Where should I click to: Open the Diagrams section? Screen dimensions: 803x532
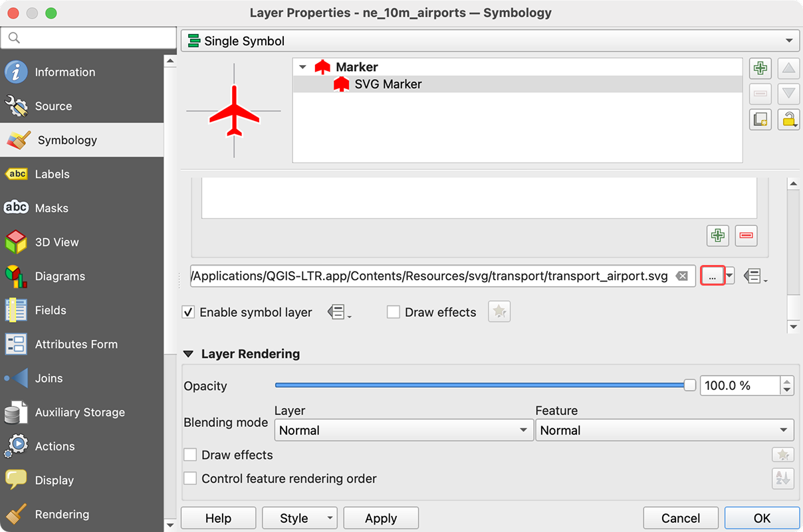coord(82,276)
